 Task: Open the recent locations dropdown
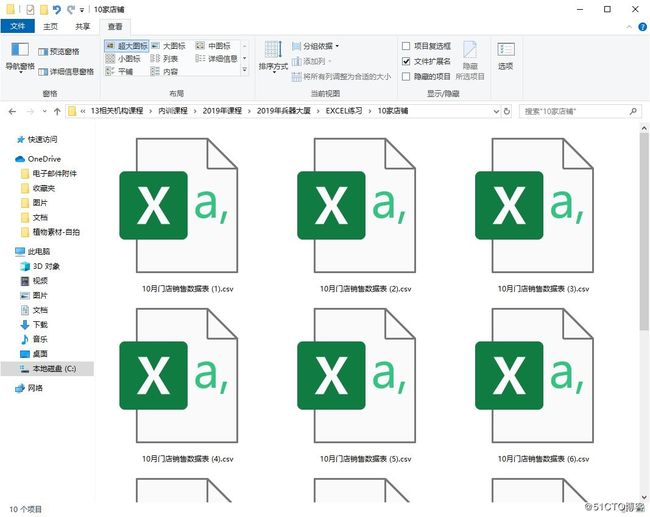44,111
